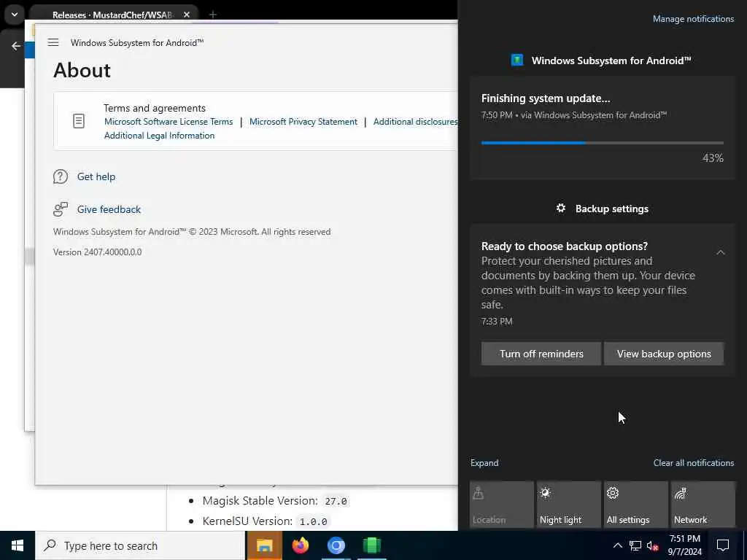Screen dimensions: 747x560
Task: Click the system update progress bar
Action: click(602, 143)
